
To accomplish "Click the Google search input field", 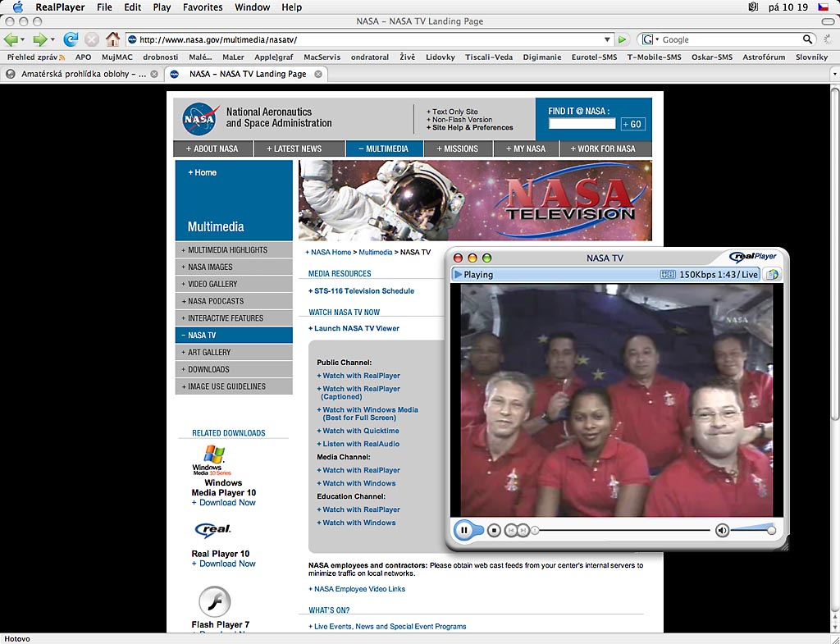I will pyautogui.click(x=731, y=39).
